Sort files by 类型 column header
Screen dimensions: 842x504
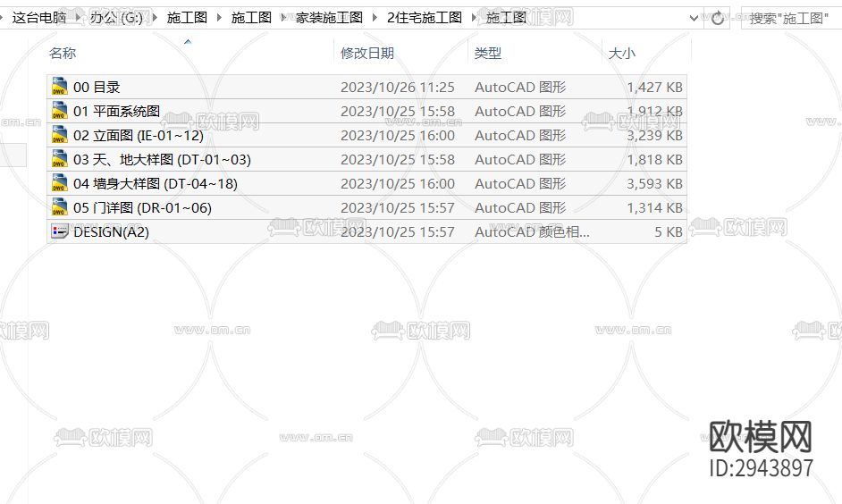[487, 53]
